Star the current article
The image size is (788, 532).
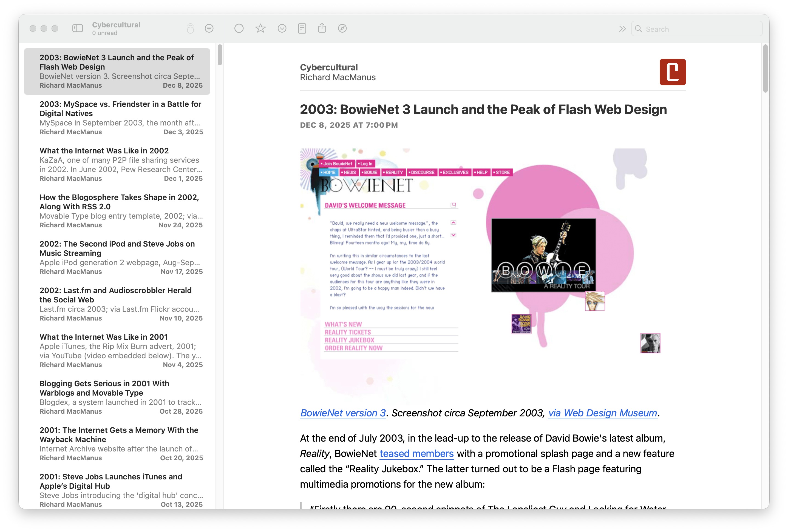click(260, 28)
